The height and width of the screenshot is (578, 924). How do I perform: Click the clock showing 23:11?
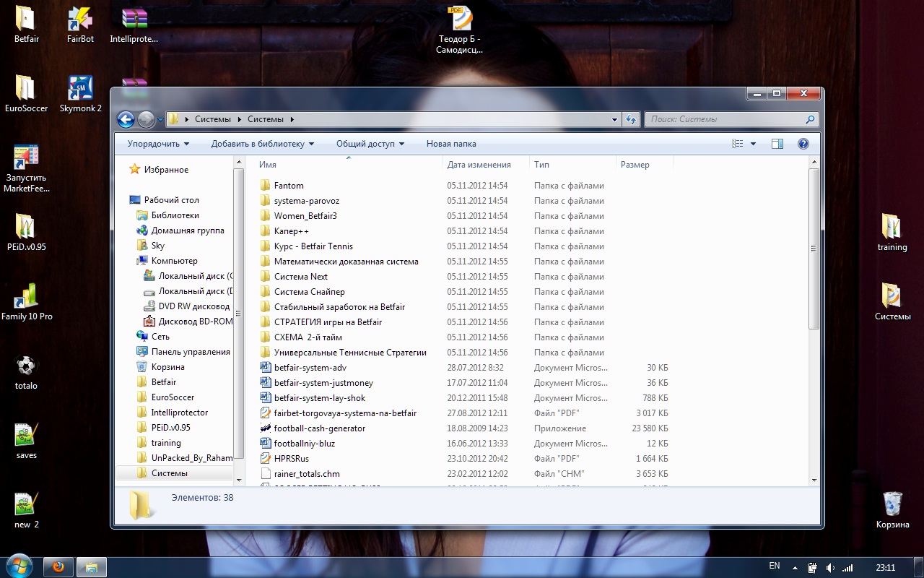click(885, 568)
